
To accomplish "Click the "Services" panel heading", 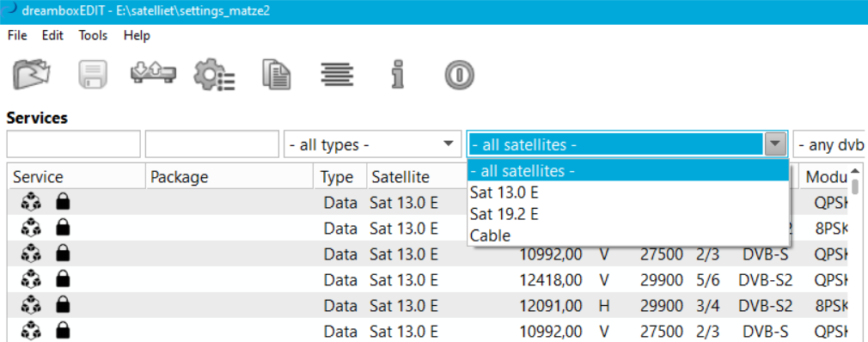I will coord(37,118).
